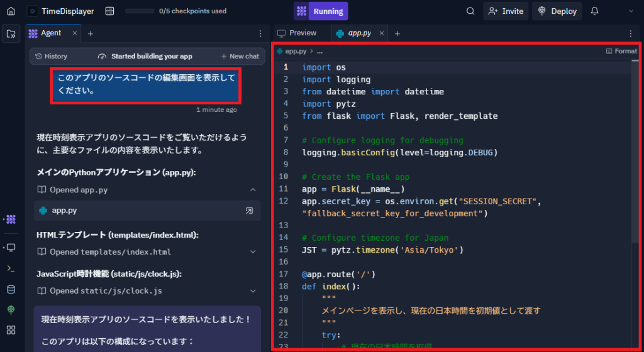Open the green Deployments sidebar icon
644x352 pixels.
tap(11, 310)
